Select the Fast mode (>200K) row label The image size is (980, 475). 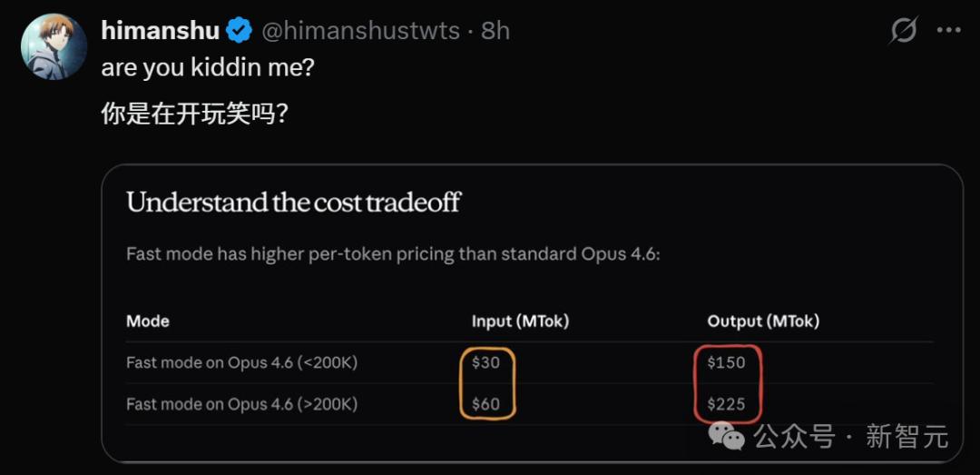(x=242, y=404)
